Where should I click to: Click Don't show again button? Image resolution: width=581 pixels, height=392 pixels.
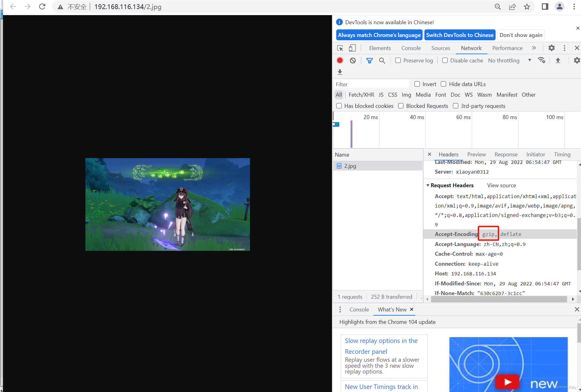(x=521, y=35)
